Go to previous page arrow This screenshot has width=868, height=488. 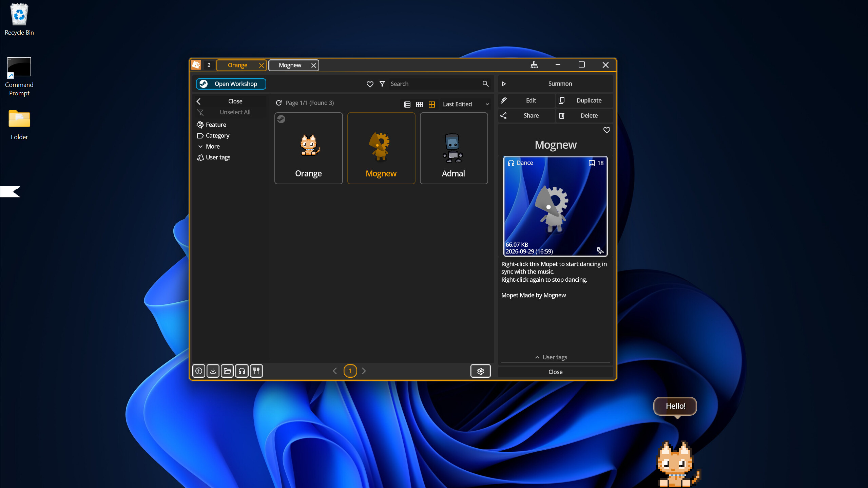tap(335, 371)
